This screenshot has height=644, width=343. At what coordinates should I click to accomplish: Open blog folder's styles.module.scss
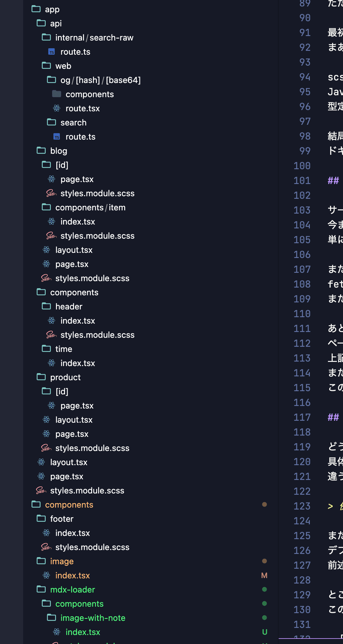(x=92, y=278)
